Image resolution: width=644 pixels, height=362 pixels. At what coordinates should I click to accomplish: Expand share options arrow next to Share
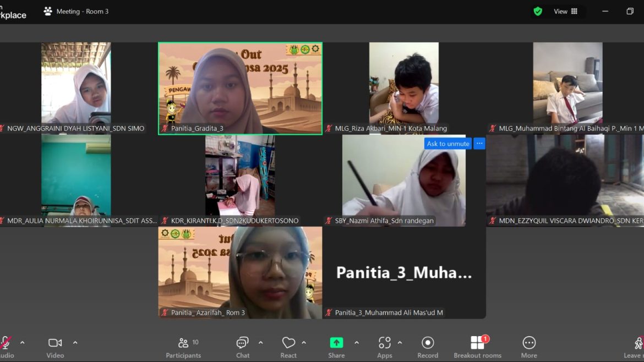[x=357, y=343]
